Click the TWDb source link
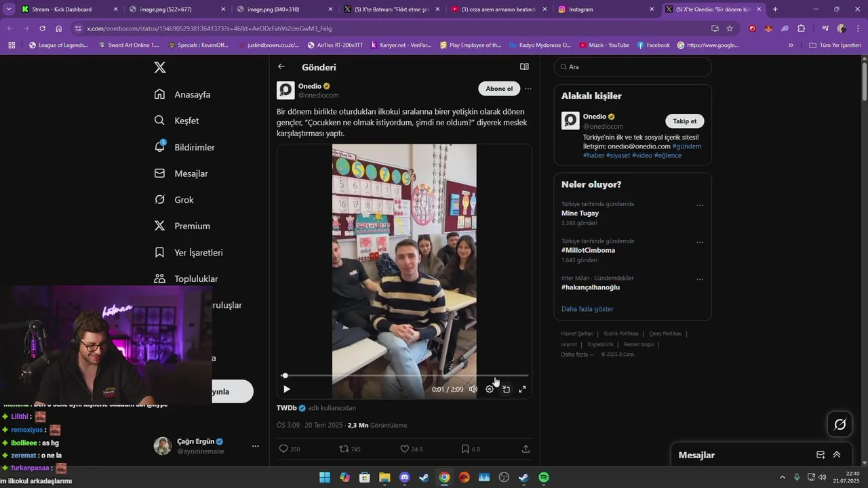 point(287,408)
